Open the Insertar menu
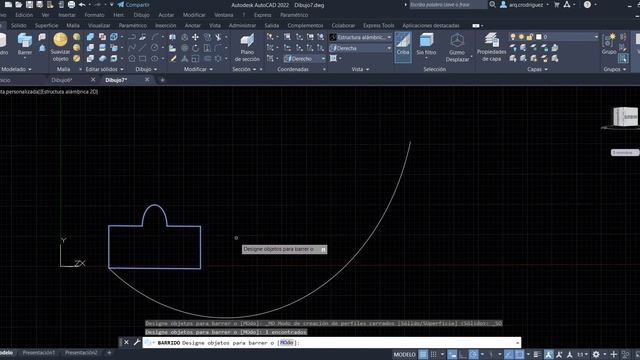The width and height of the screenshot is (640, 360). click(x=67, y=15)
